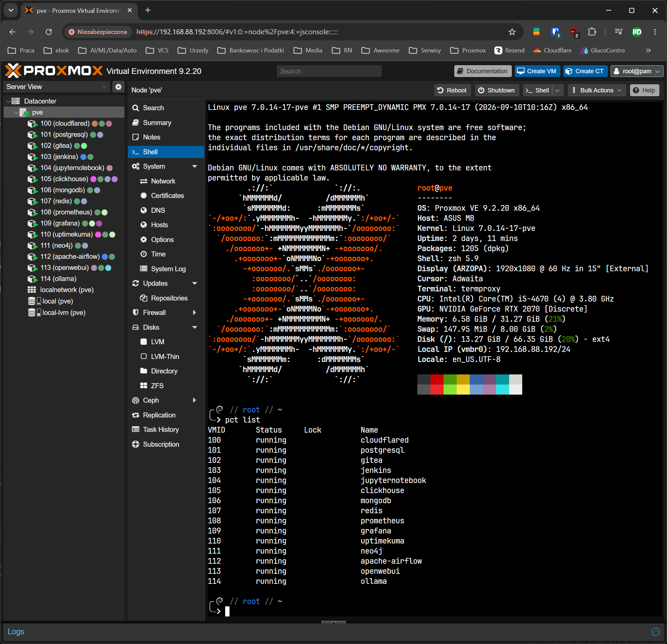
Task: Open Task History
Action: click(166, 430)
